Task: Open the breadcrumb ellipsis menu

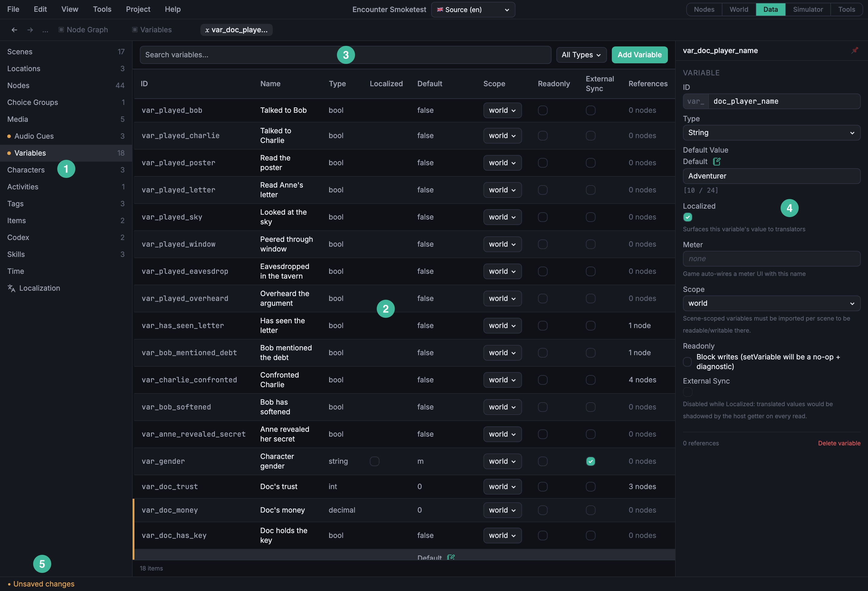Action: 45,30
